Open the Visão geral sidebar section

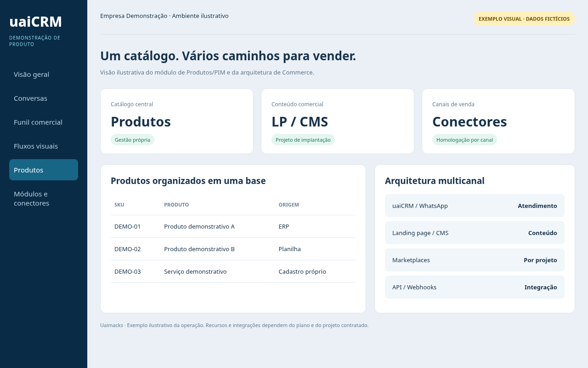tap(44, 75)
